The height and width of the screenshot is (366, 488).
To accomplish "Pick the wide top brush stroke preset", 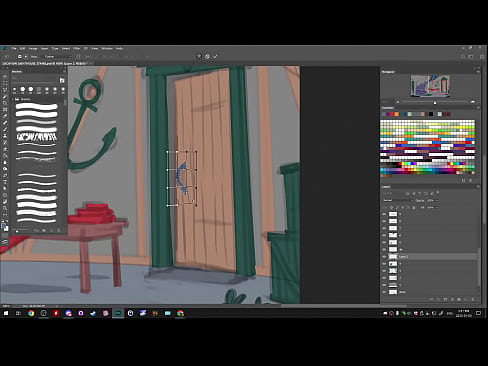I will [x=37, y=107].
